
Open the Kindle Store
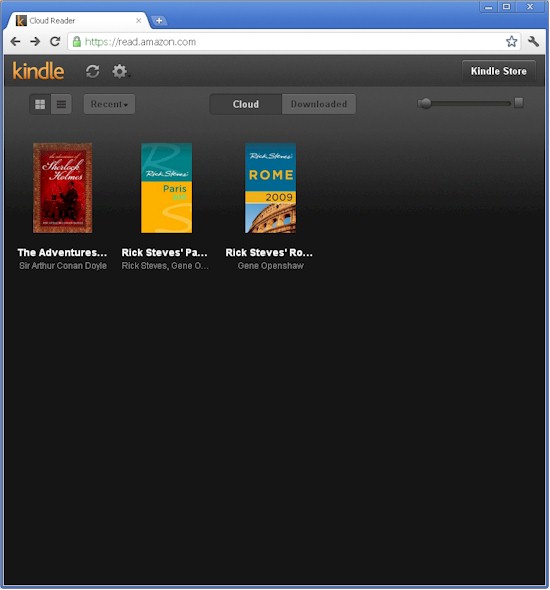pos(498,71)
